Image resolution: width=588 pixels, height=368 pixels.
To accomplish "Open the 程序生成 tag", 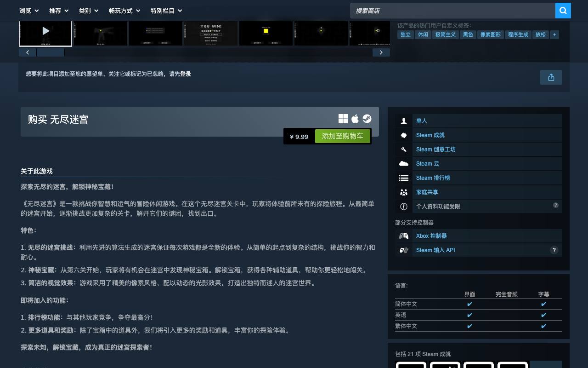I will [x=518, y=34].
